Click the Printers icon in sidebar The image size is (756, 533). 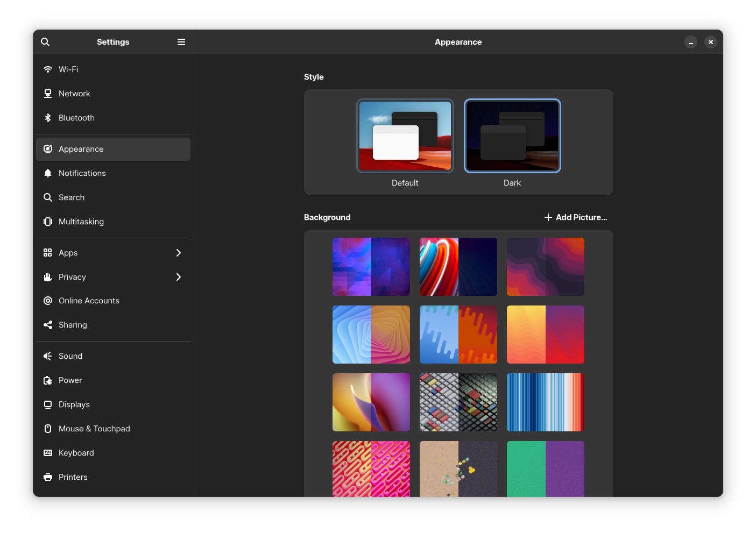(x=48, y=477)
